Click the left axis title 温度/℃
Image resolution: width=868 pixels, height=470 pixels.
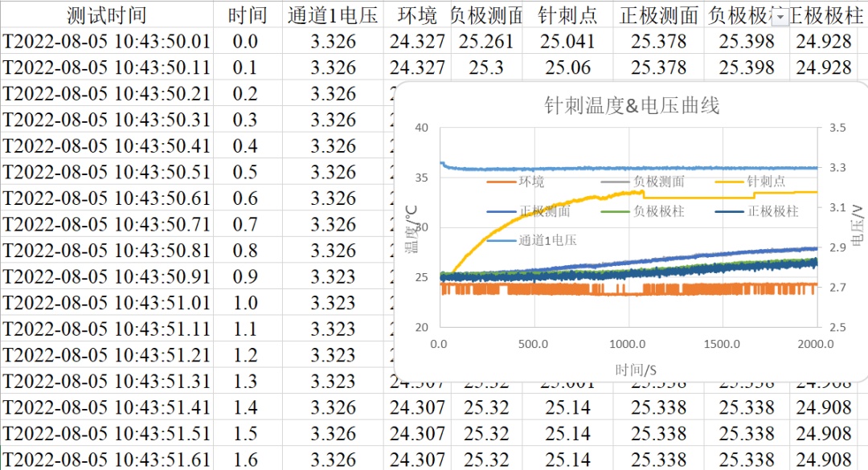[412, 227]
